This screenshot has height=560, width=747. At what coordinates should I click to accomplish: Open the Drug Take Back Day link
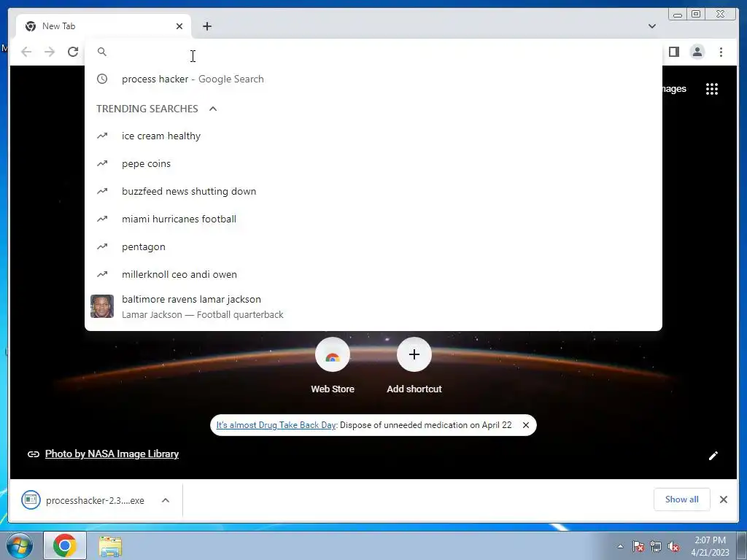(276, 425)
